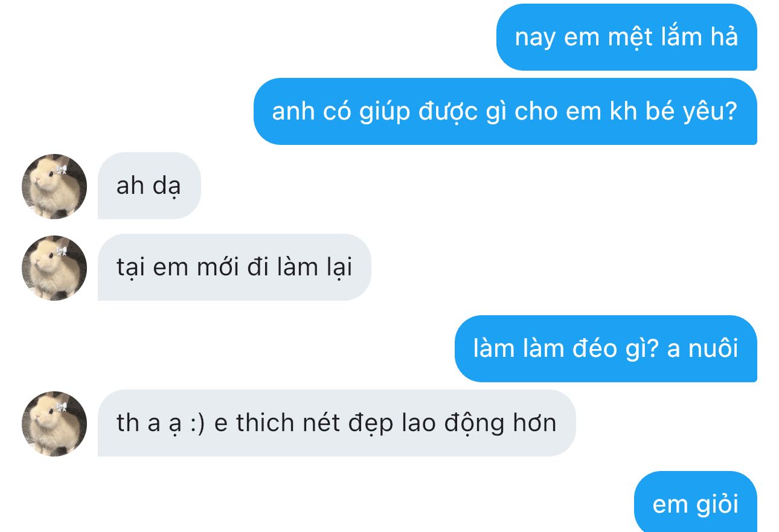
Task: Click the blue 'làm làm đéo gì? a nuôi' bubble
Action: point(606,349)
